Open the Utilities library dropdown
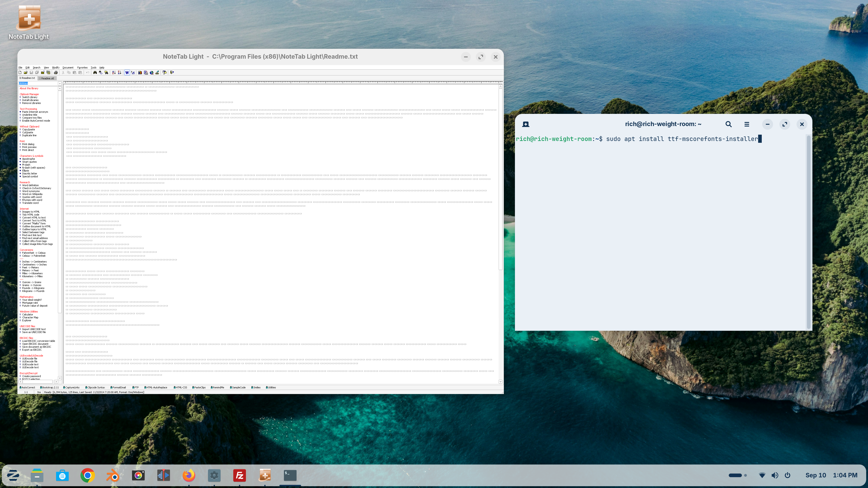This screenshot has width=868, height=488. click(x=60, y=84)
